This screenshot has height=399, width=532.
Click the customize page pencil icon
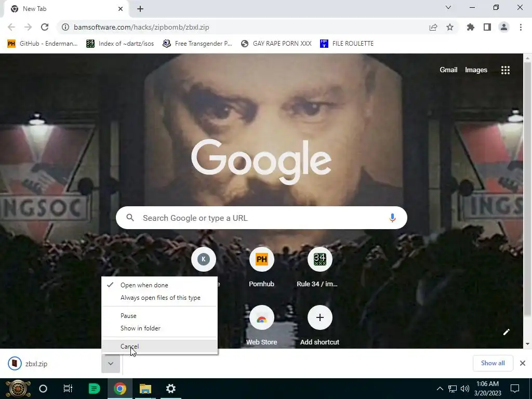point(506,332)
